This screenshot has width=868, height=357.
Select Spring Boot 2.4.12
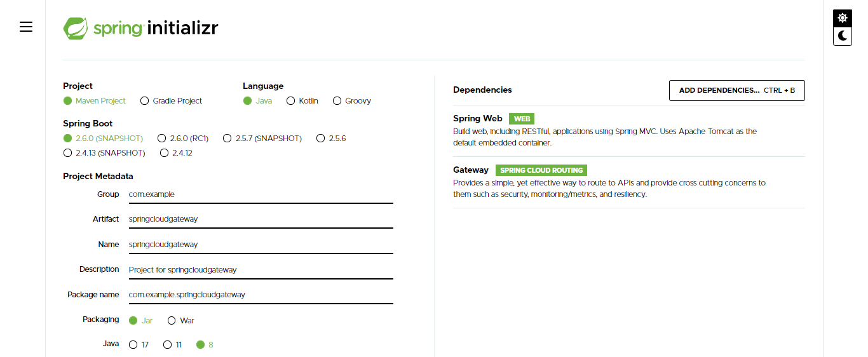tap(176, 153)
